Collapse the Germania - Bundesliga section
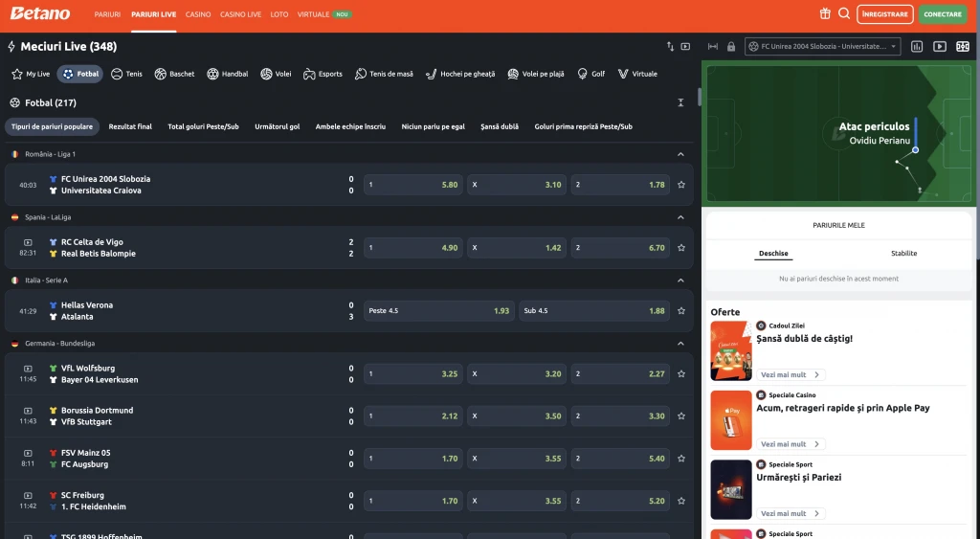This screenshot has width=980, height=539. pyautogui.click(x=680, y=344)
